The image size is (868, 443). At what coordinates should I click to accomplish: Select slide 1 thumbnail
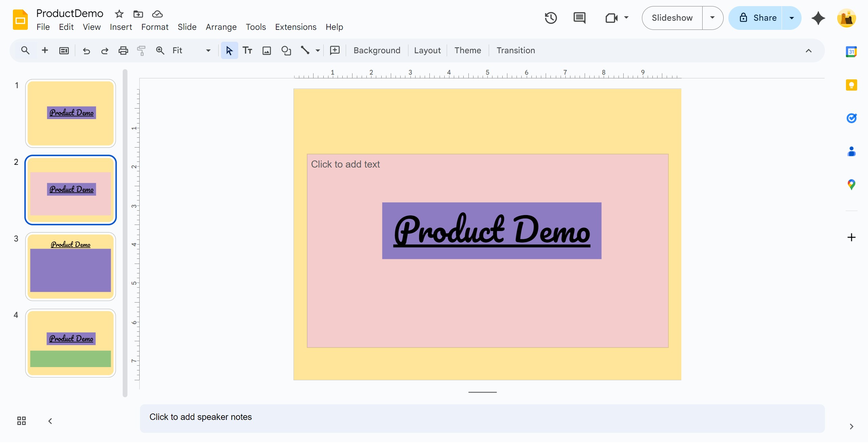click(70, 113)
